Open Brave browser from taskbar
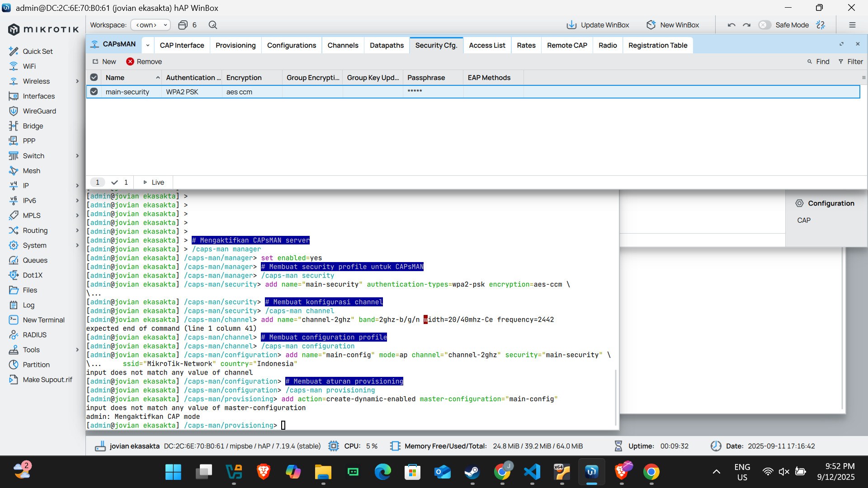 pos(264,472)
